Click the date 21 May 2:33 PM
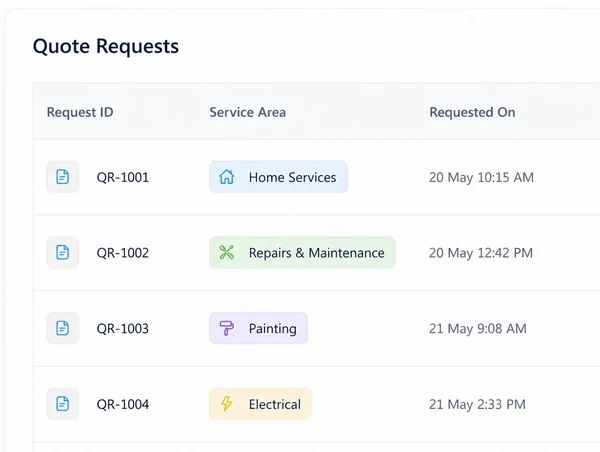The width and height of the screenshot is (600, 452). [x=477, y=404]
